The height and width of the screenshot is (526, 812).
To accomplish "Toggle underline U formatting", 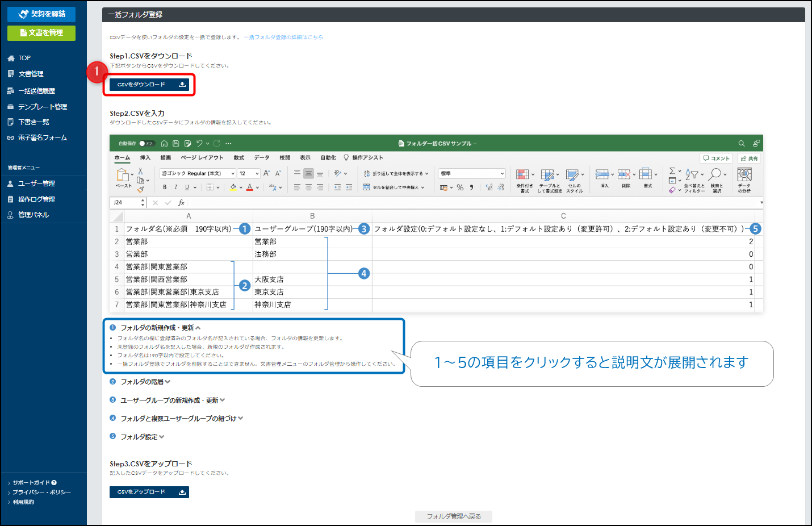I will [187, 187].
